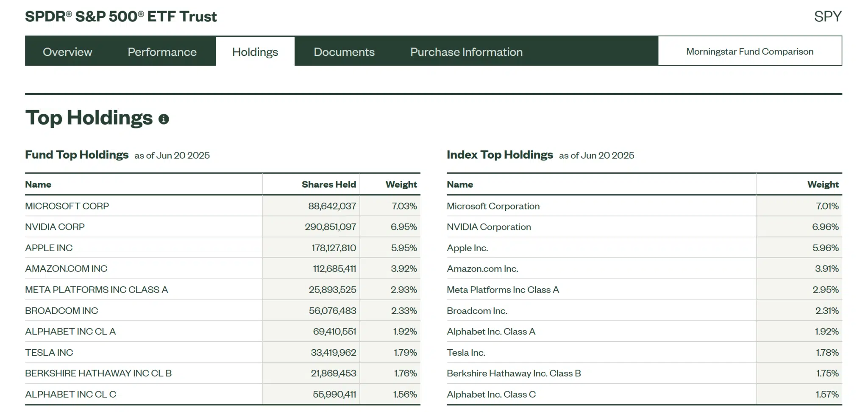Screen dimensions: 868x412
Task: Click the SPY ticker label
Action: coord(828,16)
